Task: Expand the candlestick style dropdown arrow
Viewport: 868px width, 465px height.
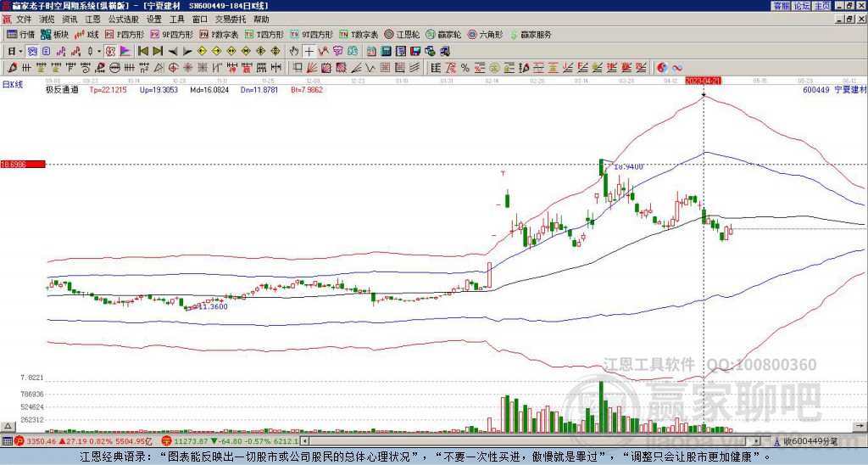Action: coord(99,51)
